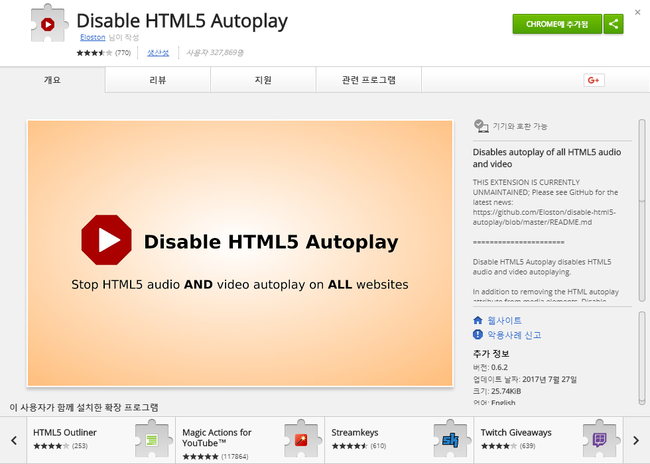Show previous related extensions with left arrow
Screen dimensions: 650x464
pos(14,440)
